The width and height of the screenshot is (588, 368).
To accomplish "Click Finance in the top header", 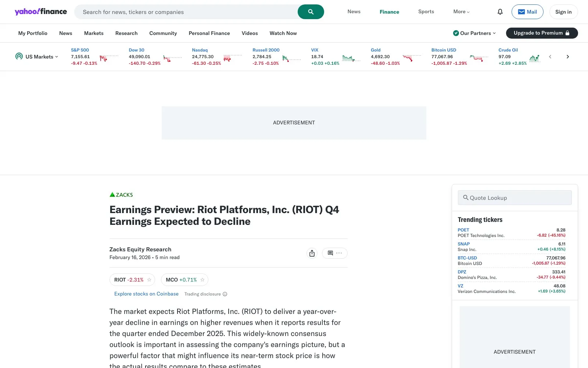I will [x=389, y=12].
